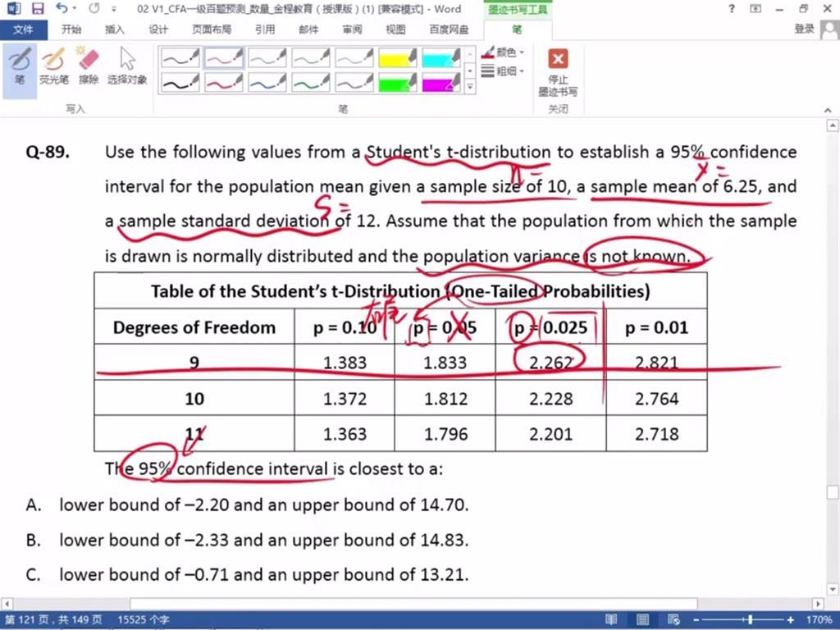Choose the eraser (擦除) tool
Image resolution: width=840 pixels, height=630 pixels.
89,66
